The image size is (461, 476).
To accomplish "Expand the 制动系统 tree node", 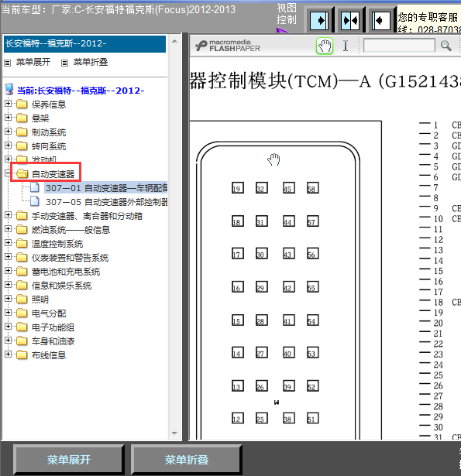I will click(x=8, y=132).
